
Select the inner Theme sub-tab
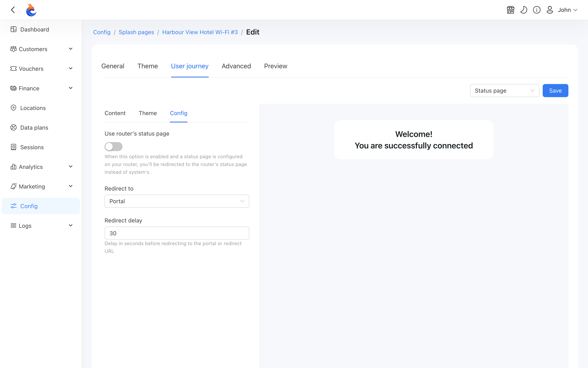point(148,113)
